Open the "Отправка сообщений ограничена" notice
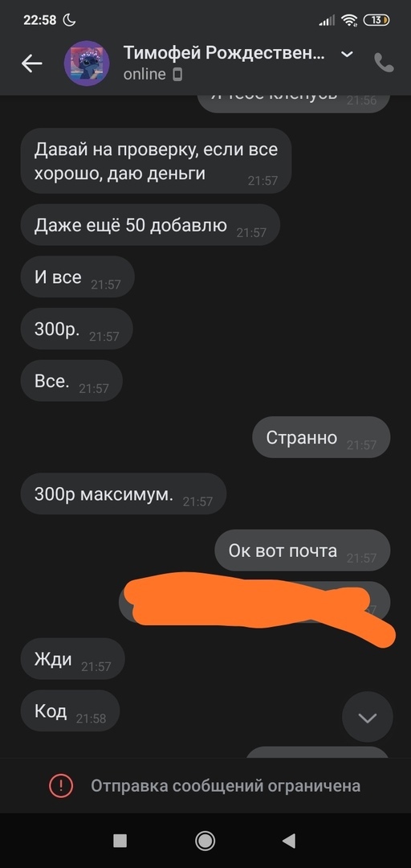Screen dimensions: 411x868 pyautogui.click(x=226, y=785)
